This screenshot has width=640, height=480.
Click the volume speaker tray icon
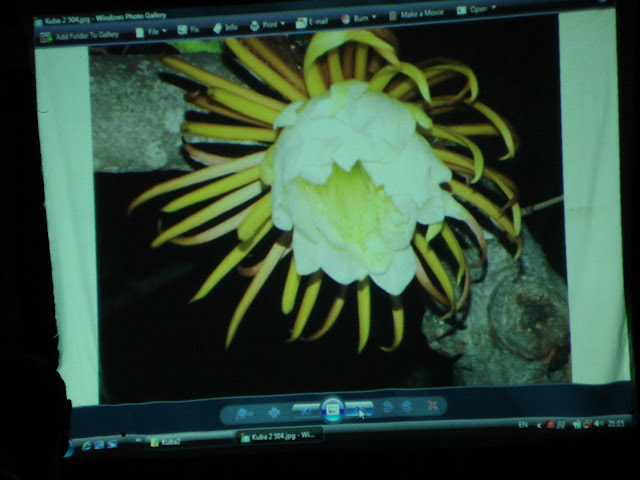[x=598, y=424]
